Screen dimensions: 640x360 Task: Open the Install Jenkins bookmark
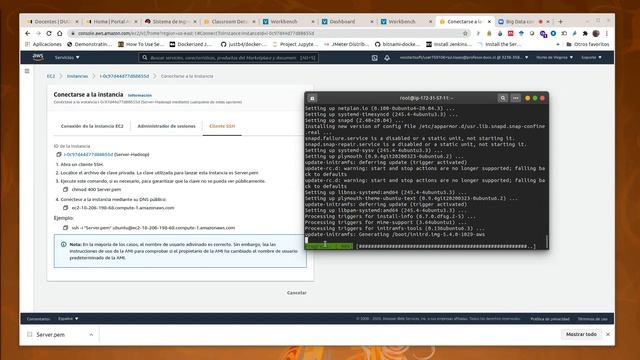point(449,44)
